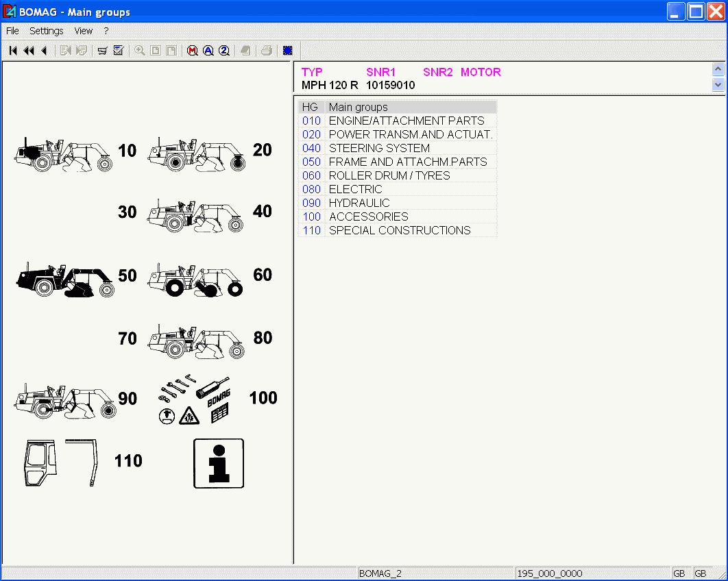The width and height of the screenshot is (728, 581).
Task: Click the first greyed page-view toolbar icon
Action: coord(156,51)
